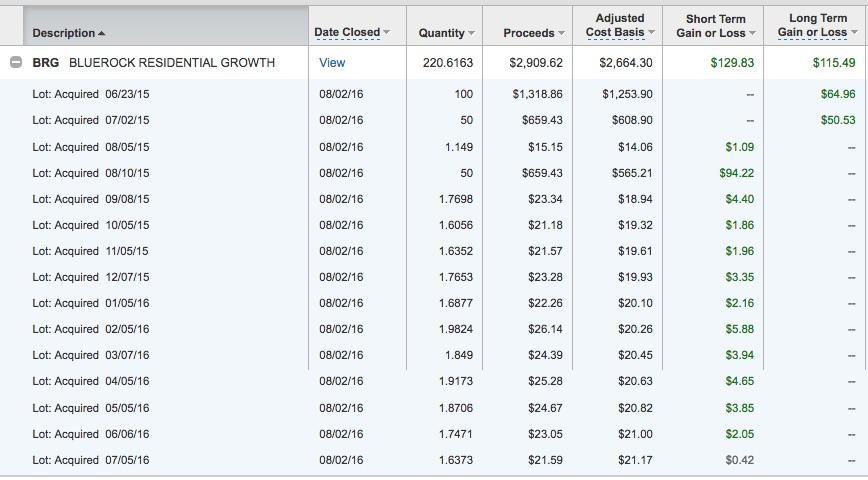Select the lot acquired 12/07/15
This screenshot has height=480, width=868.
(91, 277)
